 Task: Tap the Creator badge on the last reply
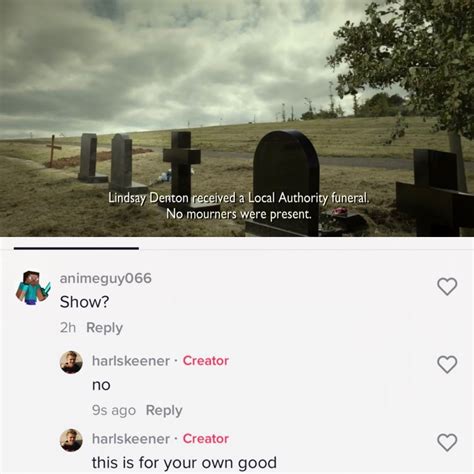click(206, 439)
